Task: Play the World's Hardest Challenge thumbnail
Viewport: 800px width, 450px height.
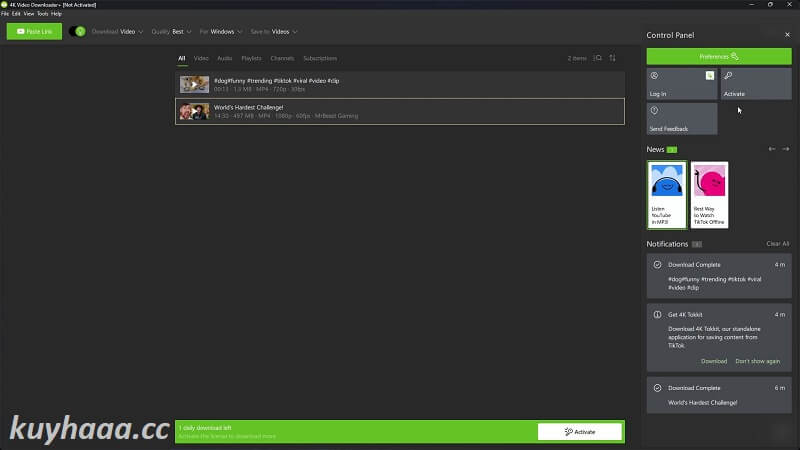Action: pyautogui.click(x=194, y=111)
